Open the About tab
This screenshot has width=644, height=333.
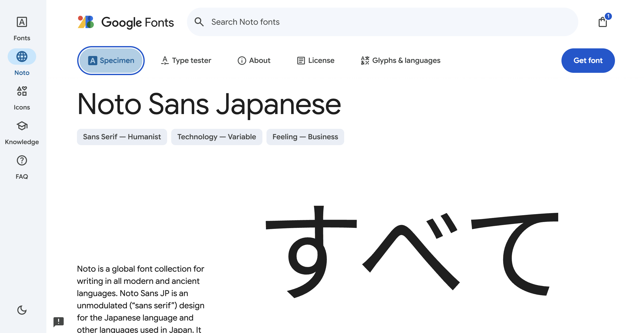coord(254,61)
